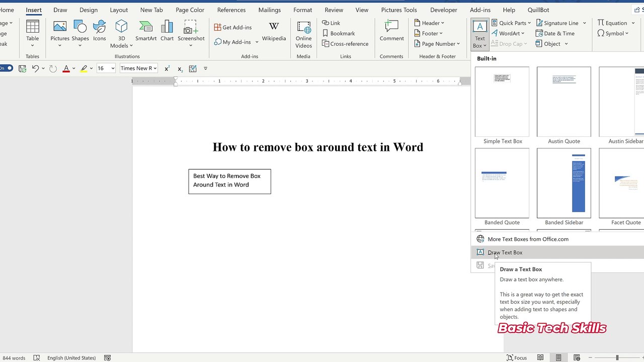Open the Page Number dropdown
The height and width of the screenshot is (362, 644).
point(437,44)
